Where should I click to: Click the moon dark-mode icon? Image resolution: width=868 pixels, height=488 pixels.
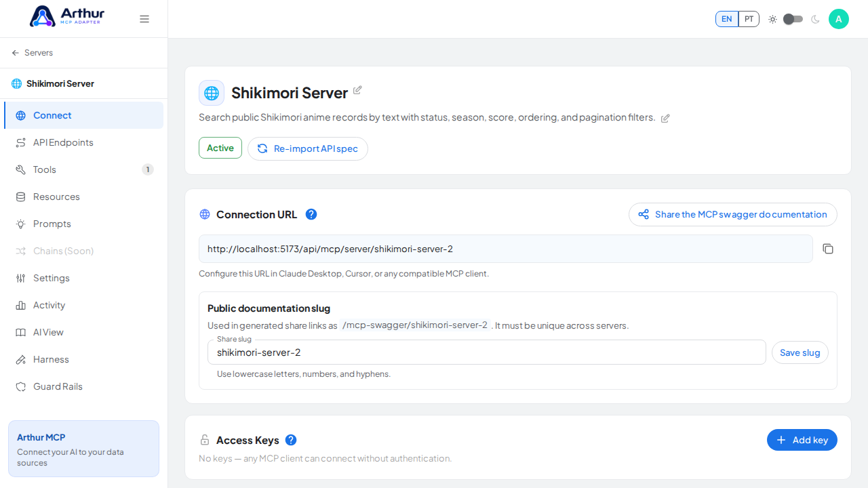coord(815,19)
